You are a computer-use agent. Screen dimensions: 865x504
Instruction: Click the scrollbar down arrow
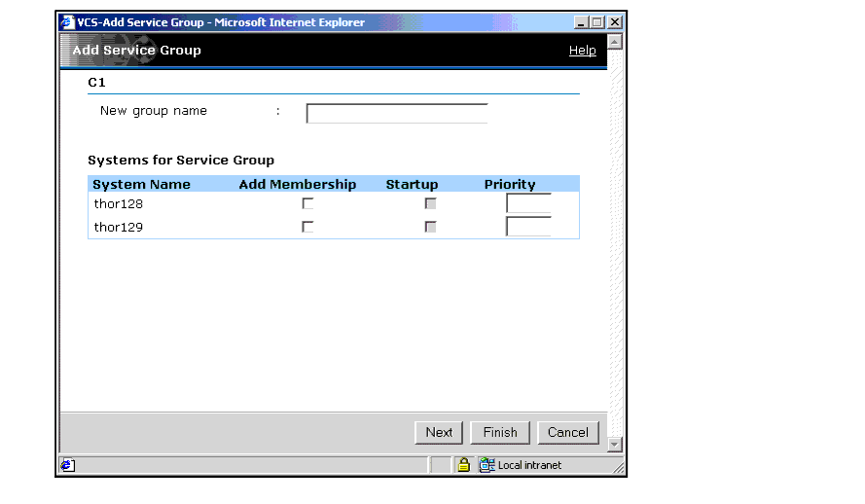click(x=614, y=445)
